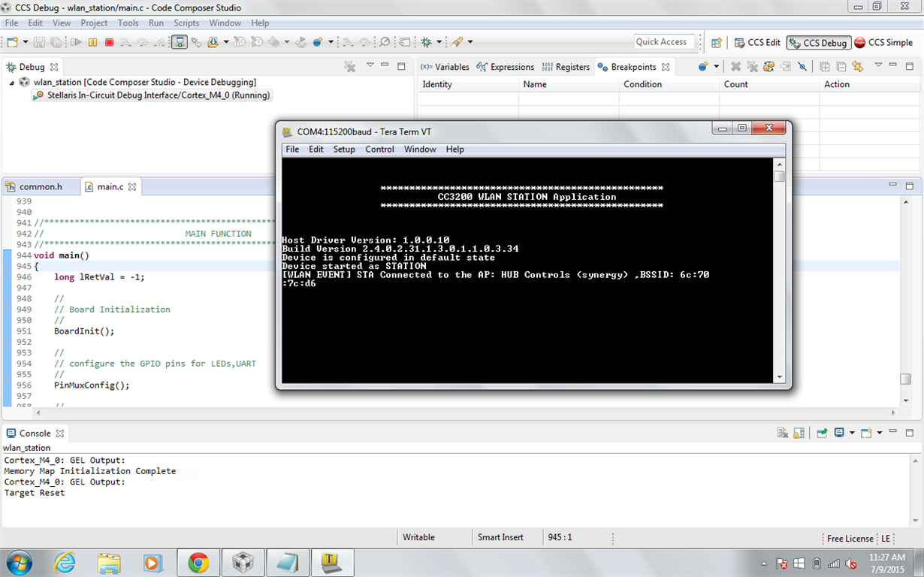Image resolution: width=924 pixels, height=577 pixels.
Task: Click the New file toolbar icon
Action: point(13,42)
